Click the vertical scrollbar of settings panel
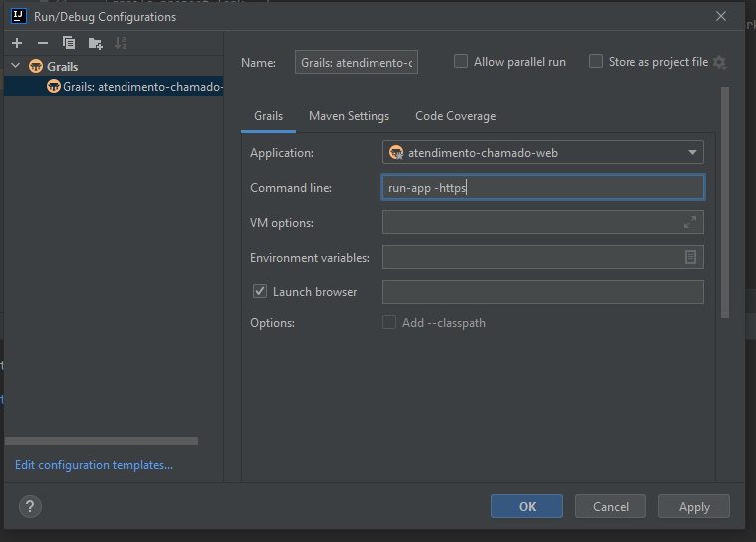 725,202
